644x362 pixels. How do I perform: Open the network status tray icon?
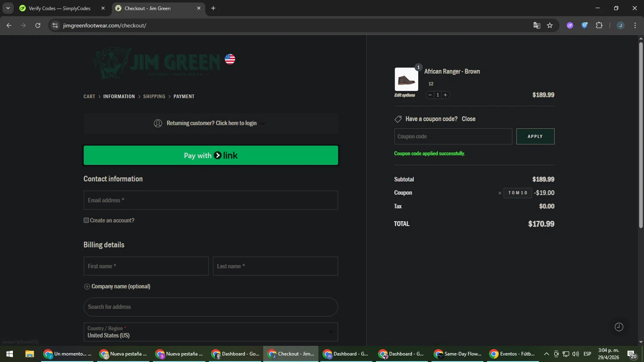[x=566, y=354]
